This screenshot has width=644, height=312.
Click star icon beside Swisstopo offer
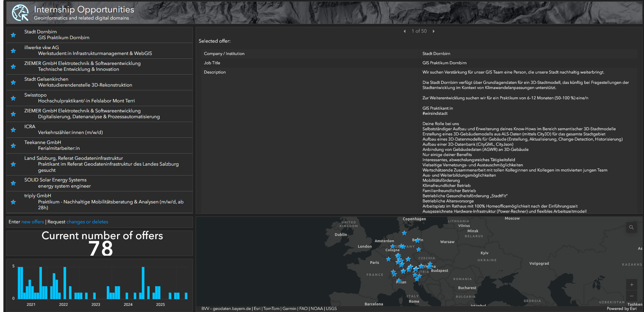[x=13, y=98]
